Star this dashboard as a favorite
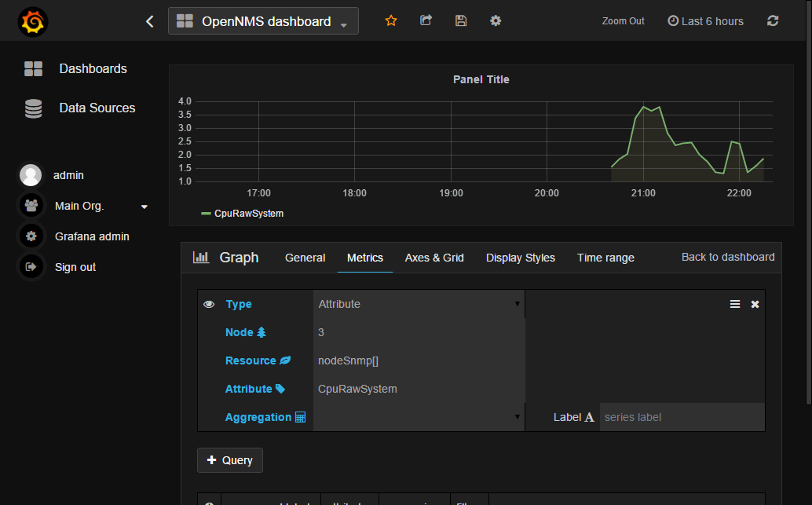 coord(391,20)
